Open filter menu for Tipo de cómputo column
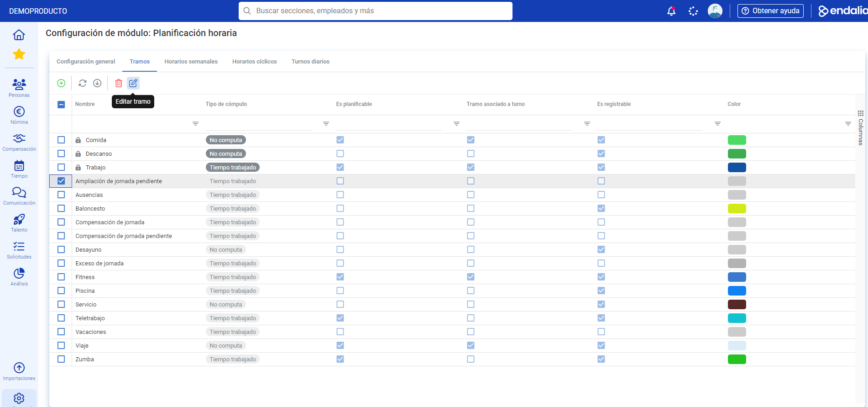Screen dimensions: 868x407 [326, 124]
